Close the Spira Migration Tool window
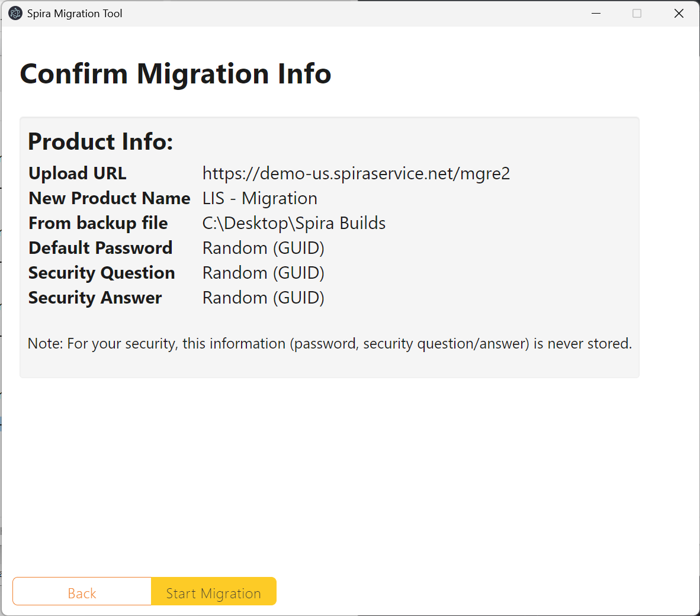 tap(679, 14)
